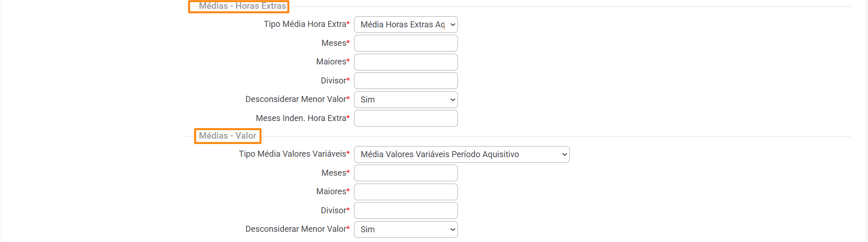Click Desconsiderar Menor Valor label in Médias - Valor section

click(296, 229)
